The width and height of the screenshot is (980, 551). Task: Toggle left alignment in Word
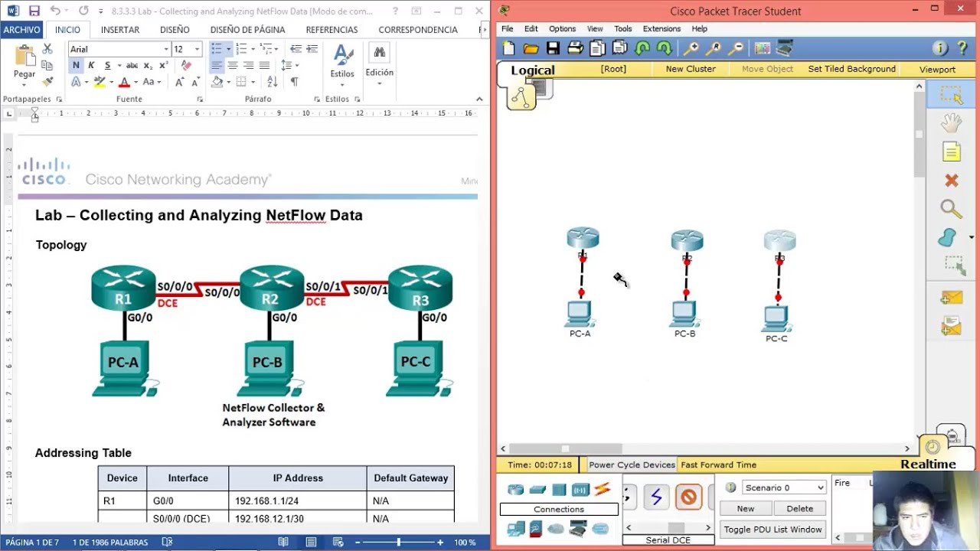click(217, 66)
